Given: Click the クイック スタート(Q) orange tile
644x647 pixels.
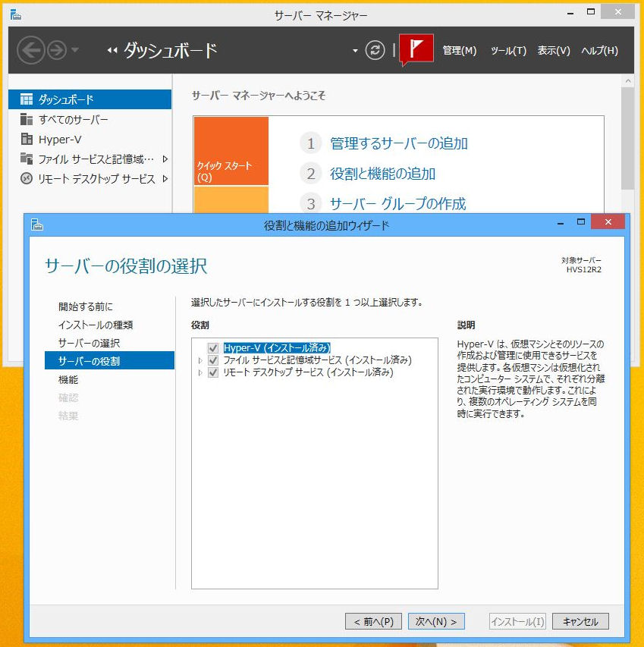Looking at the screenshot, I should click(231, 151).
